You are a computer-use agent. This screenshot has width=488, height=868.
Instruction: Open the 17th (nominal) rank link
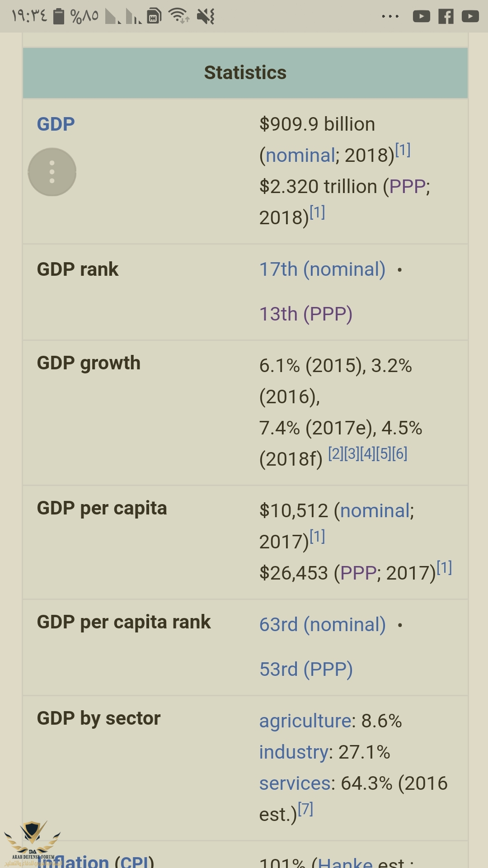[322, 269]
